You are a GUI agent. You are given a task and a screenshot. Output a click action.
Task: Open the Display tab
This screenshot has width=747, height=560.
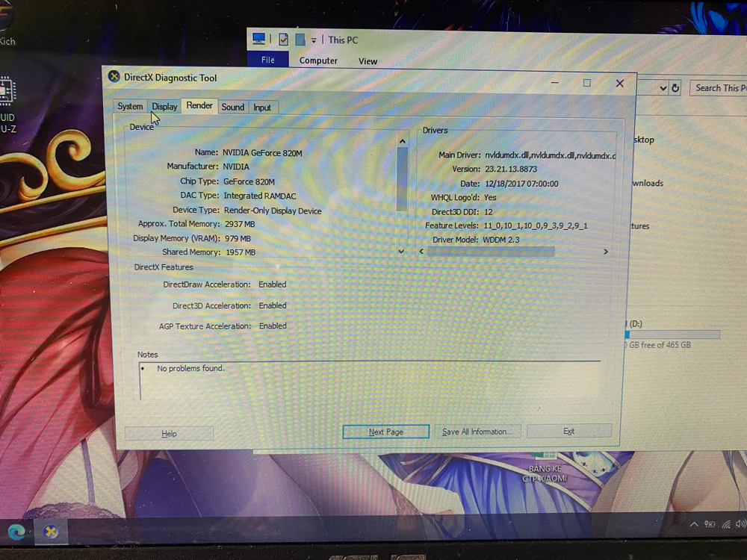pos(164,107)
